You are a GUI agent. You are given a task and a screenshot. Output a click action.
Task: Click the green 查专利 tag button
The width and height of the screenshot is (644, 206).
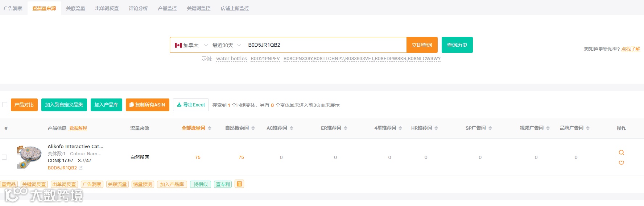[x=223, y=184]
